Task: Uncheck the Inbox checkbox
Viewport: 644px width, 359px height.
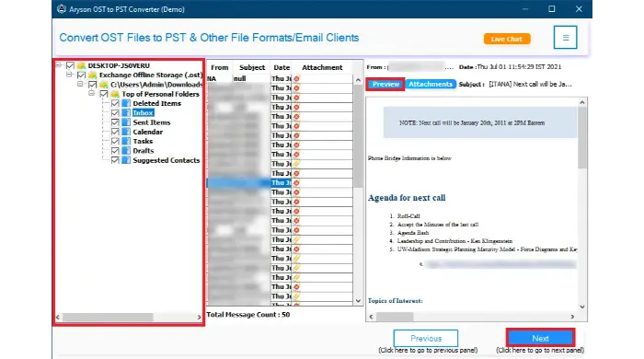Action: pos(115,113)
